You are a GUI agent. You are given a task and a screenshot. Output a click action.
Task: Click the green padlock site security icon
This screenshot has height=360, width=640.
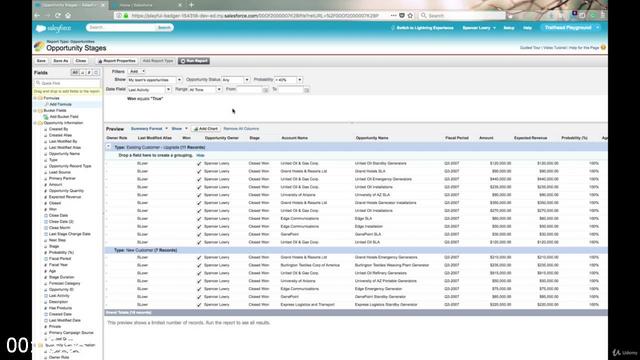(x=126, y=16)
